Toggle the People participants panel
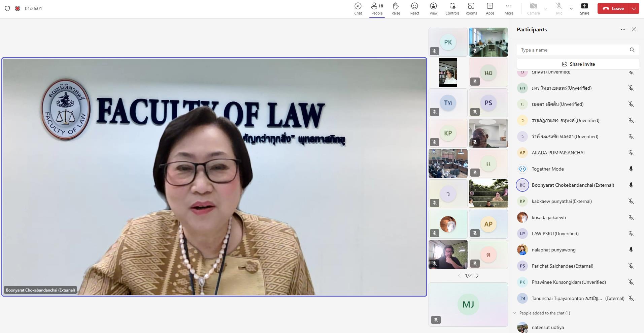Viewport: 644px width, 333px height. [x=377, y=9]
